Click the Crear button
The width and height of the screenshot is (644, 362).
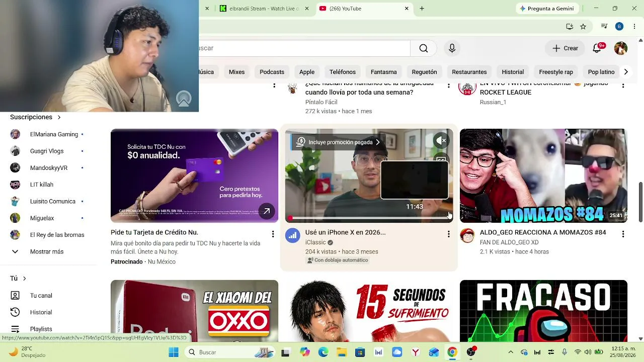(x=566, y=48)
